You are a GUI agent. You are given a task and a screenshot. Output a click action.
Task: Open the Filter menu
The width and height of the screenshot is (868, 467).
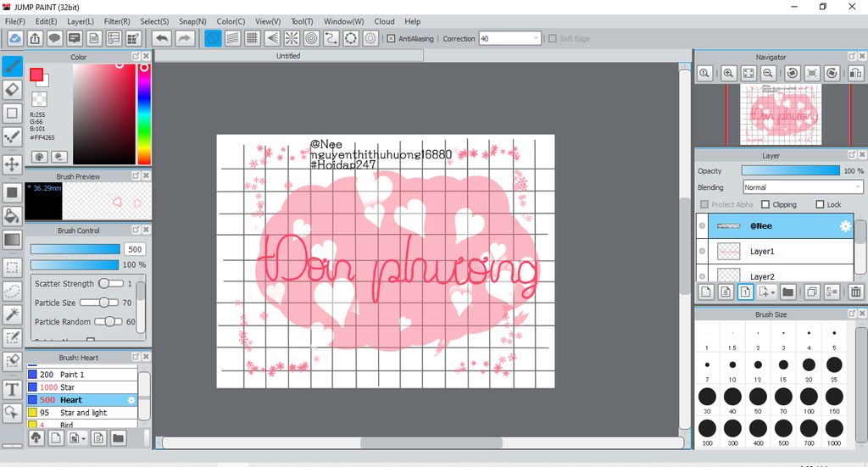pyautogui.click(x=117, y=21)
